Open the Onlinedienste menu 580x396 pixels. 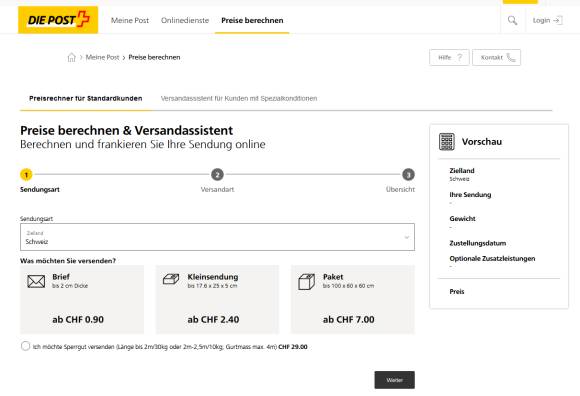pos(185,20)
